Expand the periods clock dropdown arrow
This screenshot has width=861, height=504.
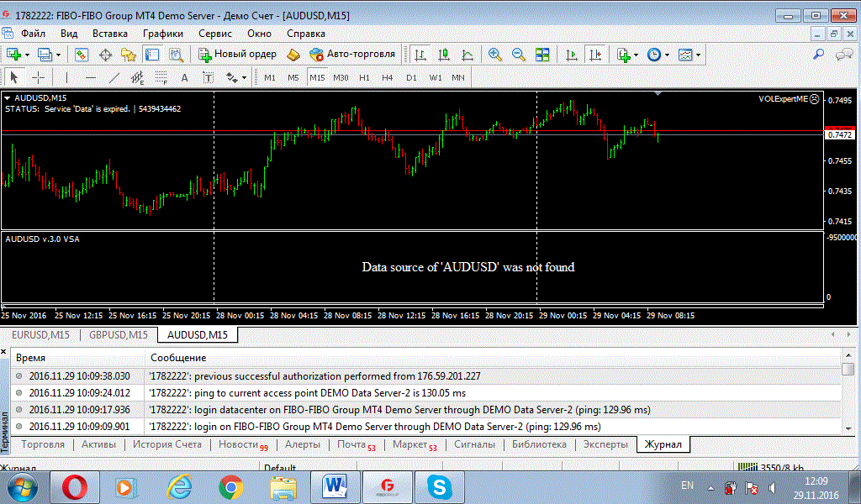tap(667, 55)
